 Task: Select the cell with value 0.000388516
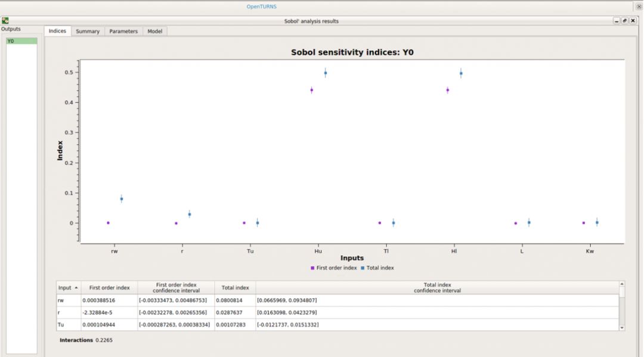[x=109, y=300]
